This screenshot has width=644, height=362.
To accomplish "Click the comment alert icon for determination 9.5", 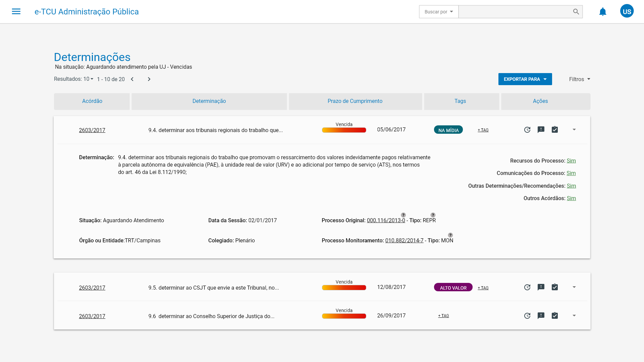I will coord(541,287).
